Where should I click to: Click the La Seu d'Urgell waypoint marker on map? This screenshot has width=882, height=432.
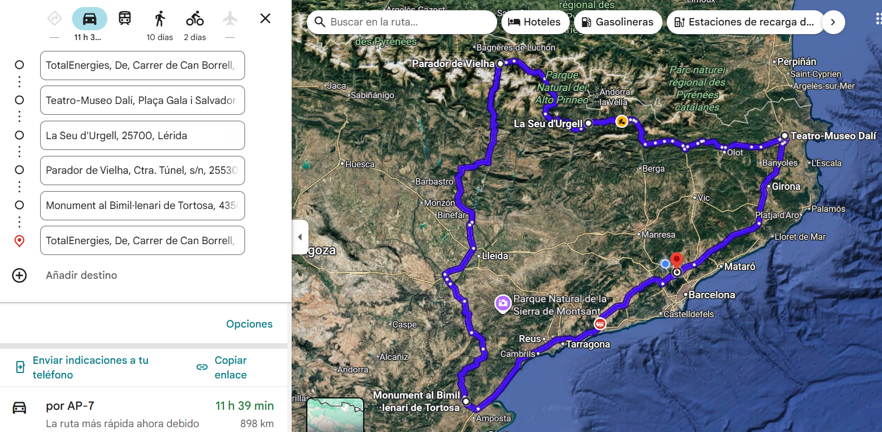(588, 123)
